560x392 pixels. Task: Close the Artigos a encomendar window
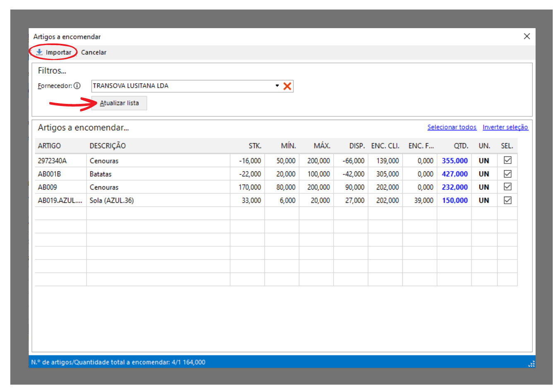pos(527,36)
